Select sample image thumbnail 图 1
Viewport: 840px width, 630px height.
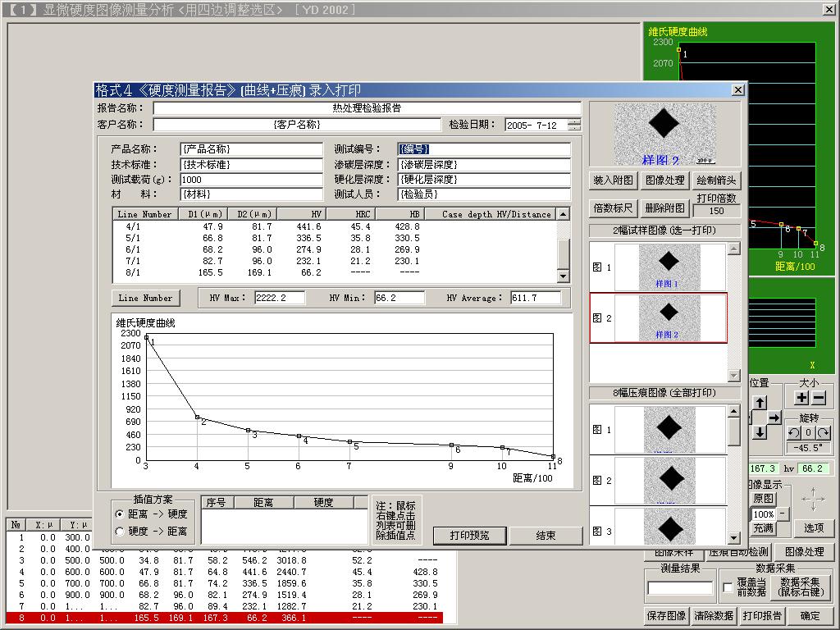669,267
